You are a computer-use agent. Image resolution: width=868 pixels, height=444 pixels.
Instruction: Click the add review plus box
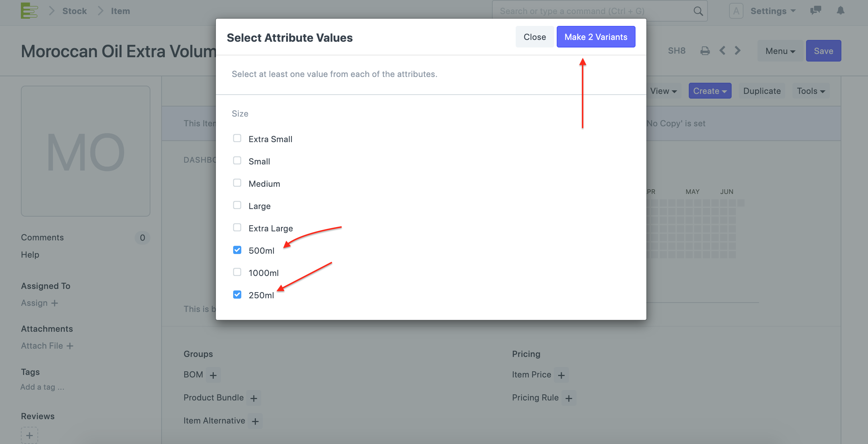pyautogui.click(x=30, y=435)
